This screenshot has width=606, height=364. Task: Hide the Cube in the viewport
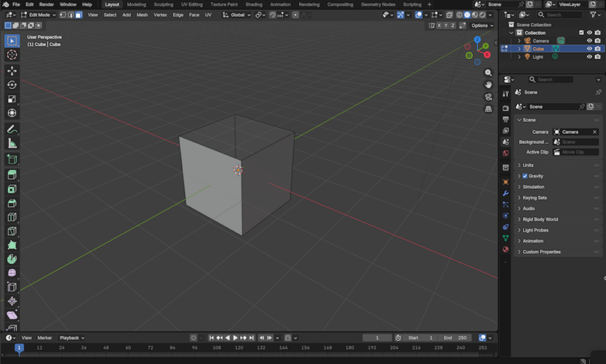click(x=589, y=49)
